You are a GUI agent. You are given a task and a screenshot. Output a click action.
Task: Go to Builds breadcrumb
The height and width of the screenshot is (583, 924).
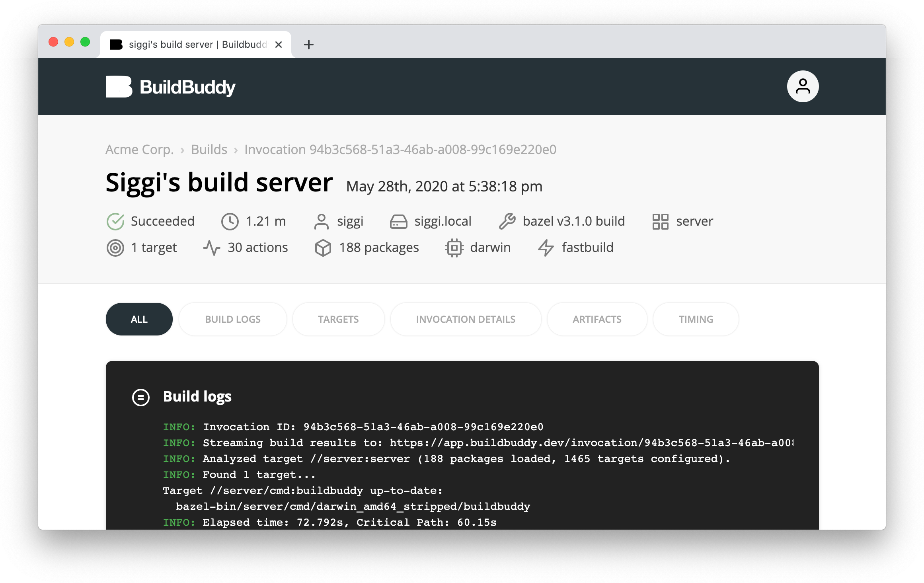[209, 150]
